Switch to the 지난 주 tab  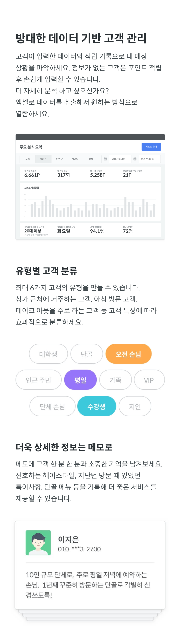pos(43,159)
